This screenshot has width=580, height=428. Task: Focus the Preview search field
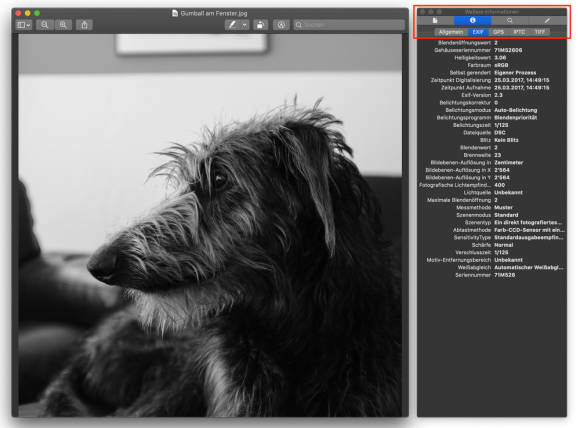click(349, 25)
